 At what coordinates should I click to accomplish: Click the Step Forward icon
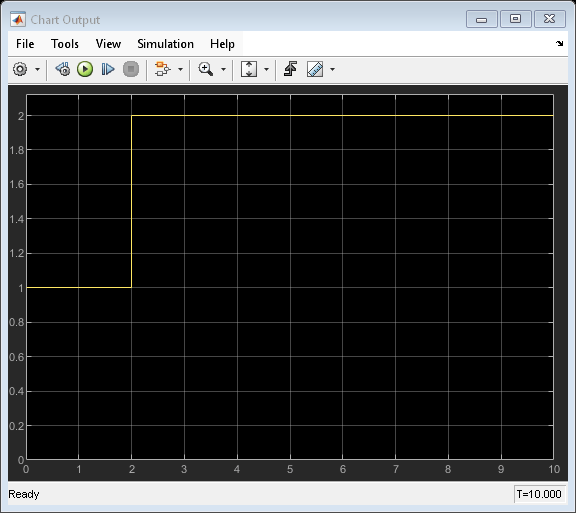pyautogui.click(x=108, y=69)
